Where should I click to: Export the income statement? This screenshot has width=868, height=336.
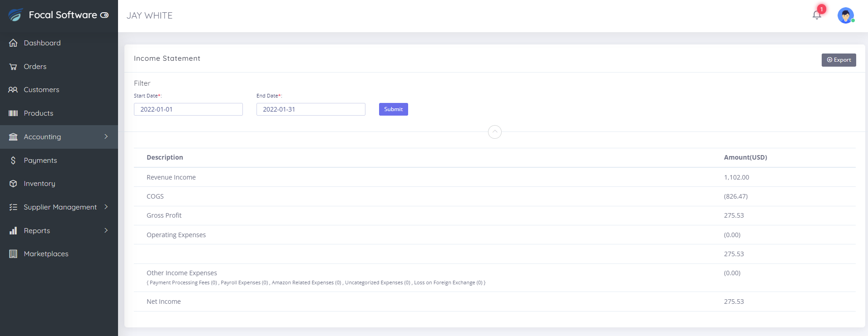pos(838,60)
